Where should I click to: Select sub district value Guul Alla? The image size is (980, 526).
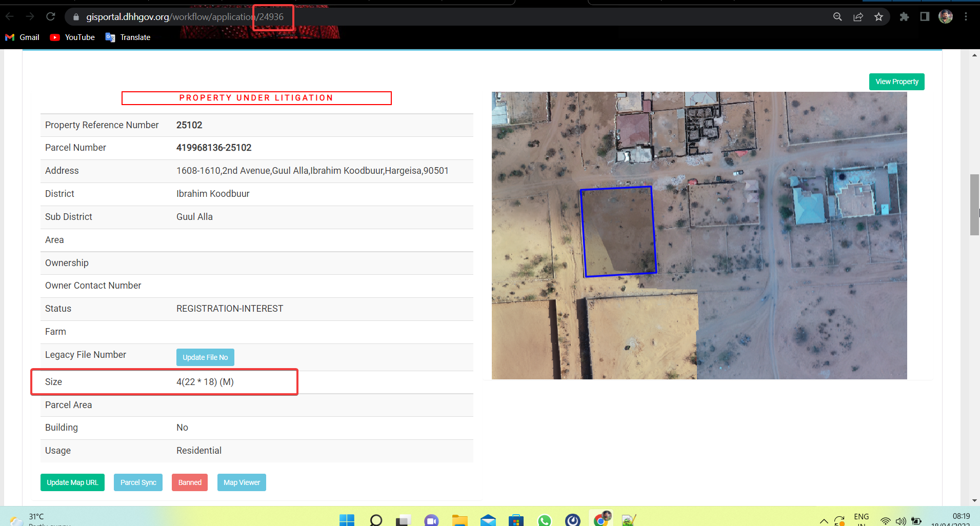(x=194, y=217)
